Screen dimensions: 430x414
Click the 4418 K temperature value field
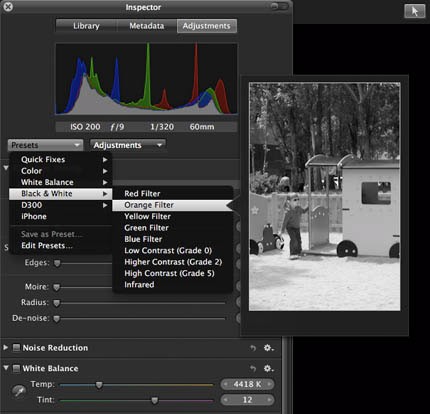tap(247, 384)
